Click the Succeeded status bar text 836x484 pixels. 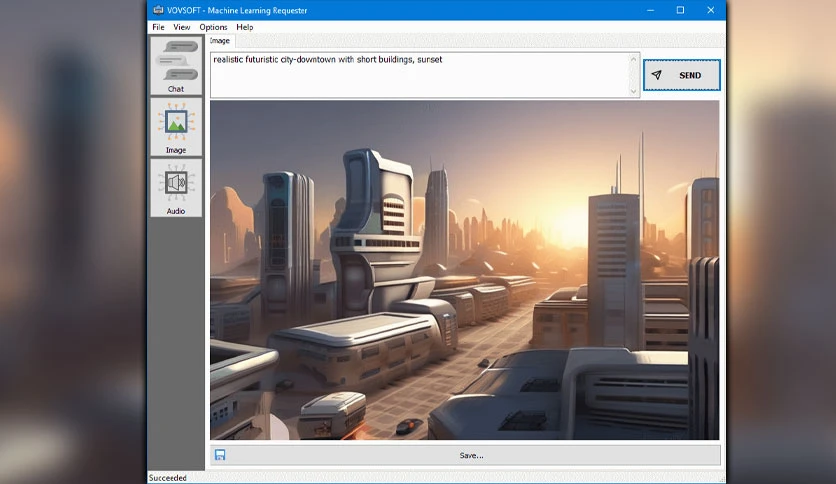click(x=167, y=478)
